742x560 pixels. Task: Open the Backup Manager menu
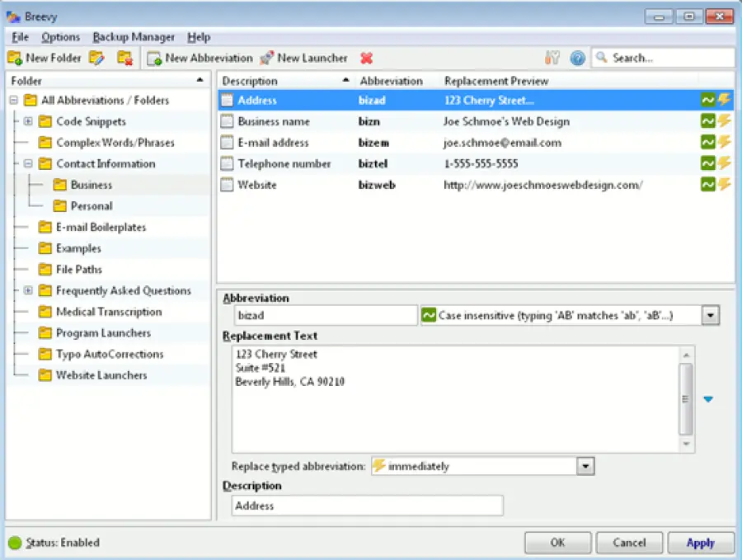click(134, 37)
